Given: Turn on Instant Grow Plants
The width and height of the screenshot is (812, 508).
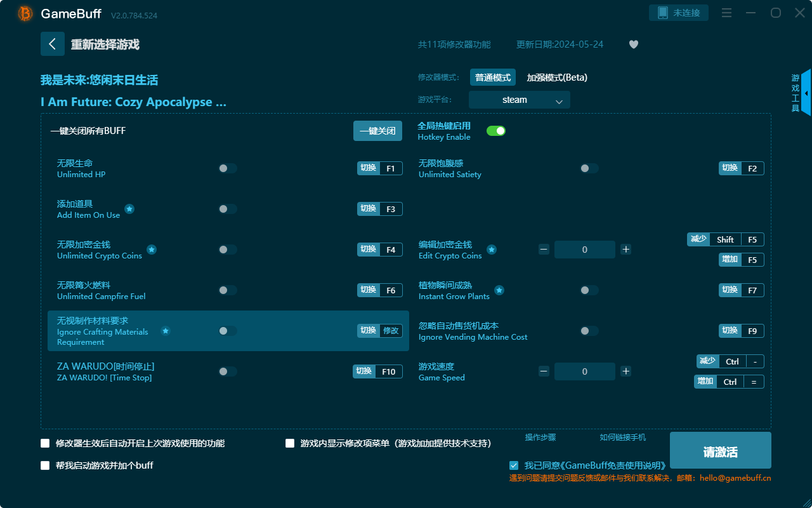Looking at the screenshot, I should [589, 290].
